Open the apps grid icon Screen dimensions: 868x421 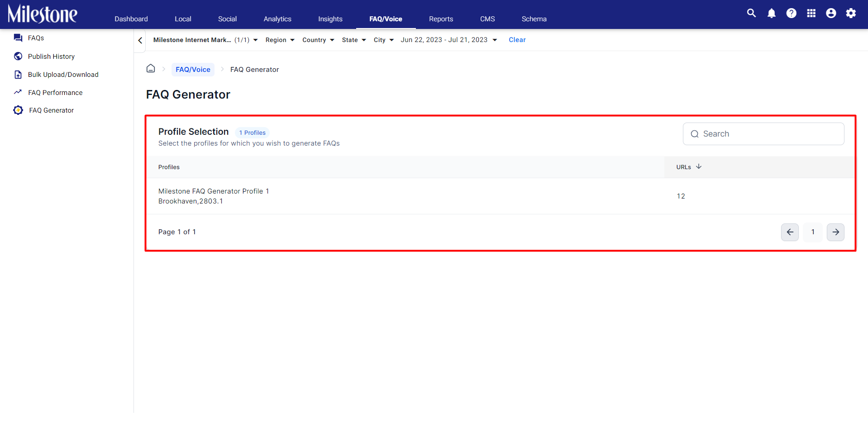pyautogui.click(x=811, y=13)
